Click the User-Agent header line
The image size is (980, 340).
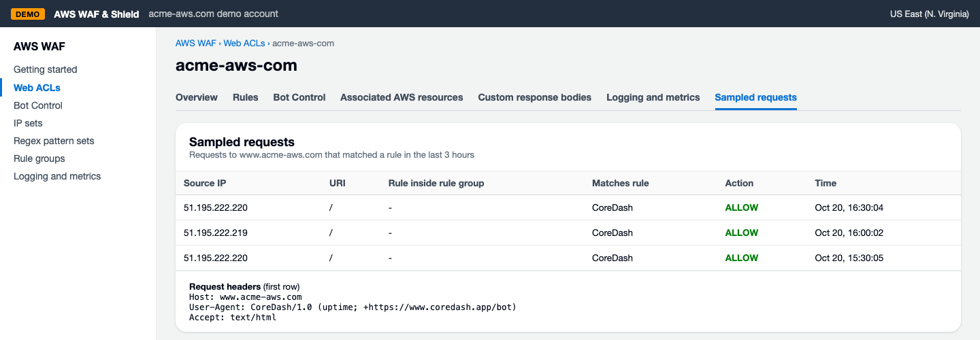pyautogui.click(x=353, y=307)
